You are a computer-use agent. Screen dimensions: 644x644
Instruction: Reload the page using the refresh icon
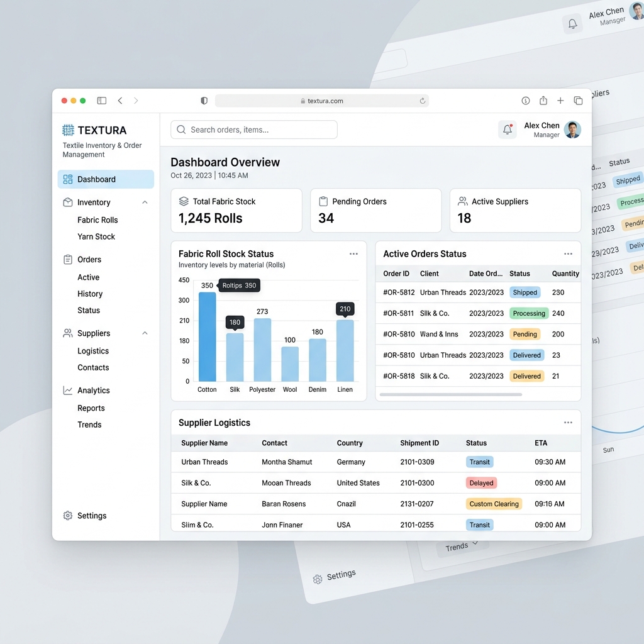pos(422,101)
